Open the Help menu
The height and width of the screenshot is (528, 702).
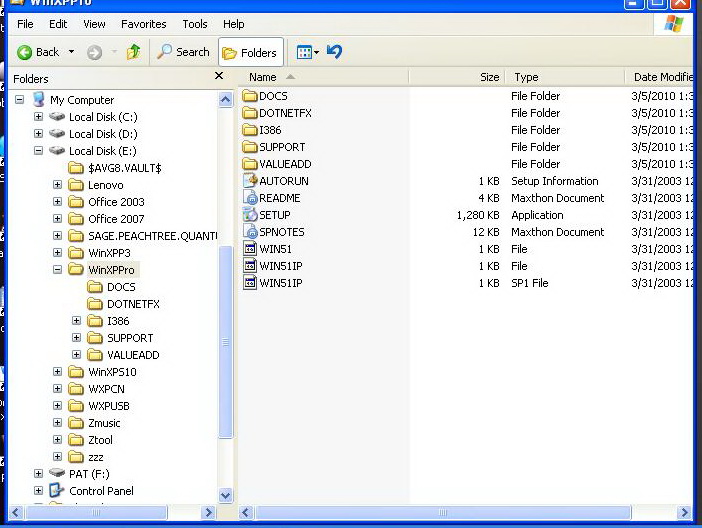click(234, 24)
